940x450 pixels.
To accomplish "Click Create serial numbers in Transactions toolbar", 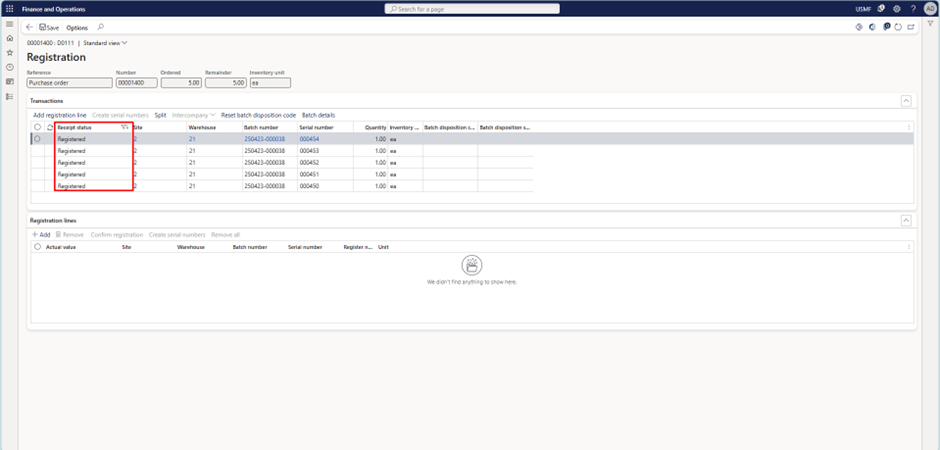I will (120, 115).
